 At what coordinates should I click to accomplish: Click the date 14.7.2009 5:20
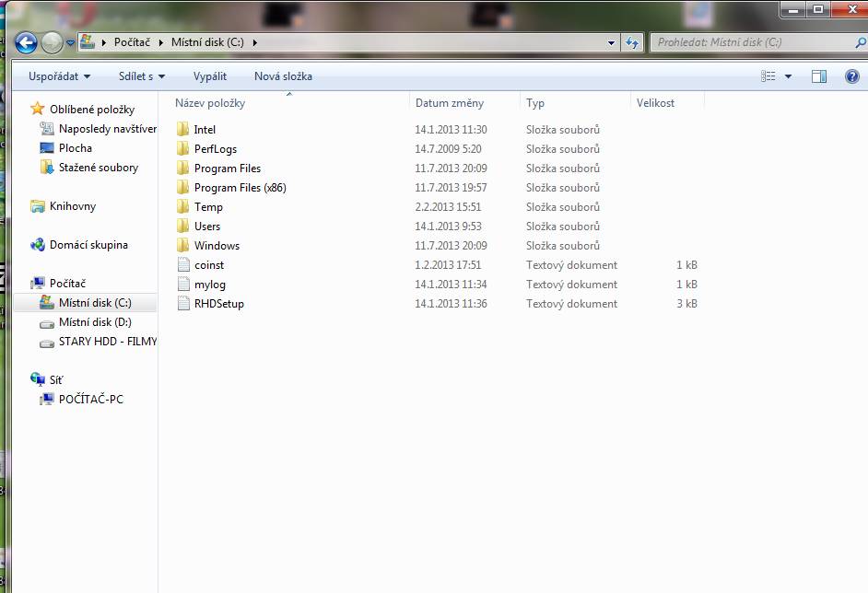tap(448, 149)
